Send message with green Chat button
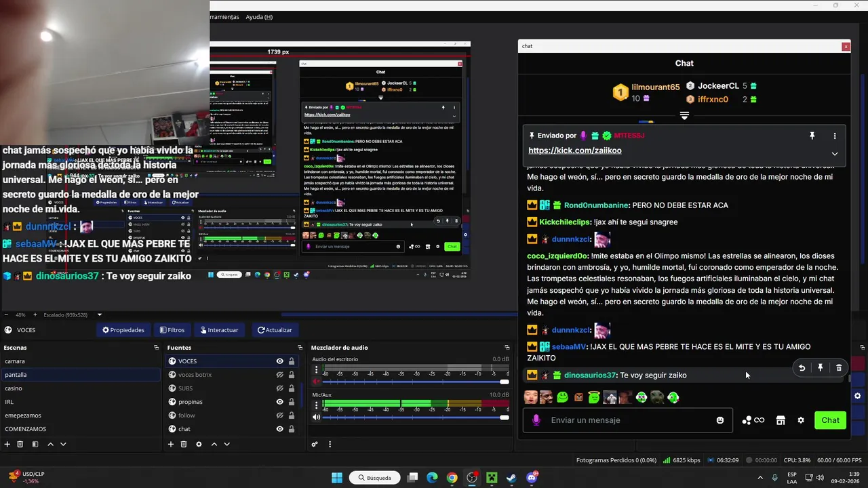The width and height of the screenshot is (868, 488). 830,420
